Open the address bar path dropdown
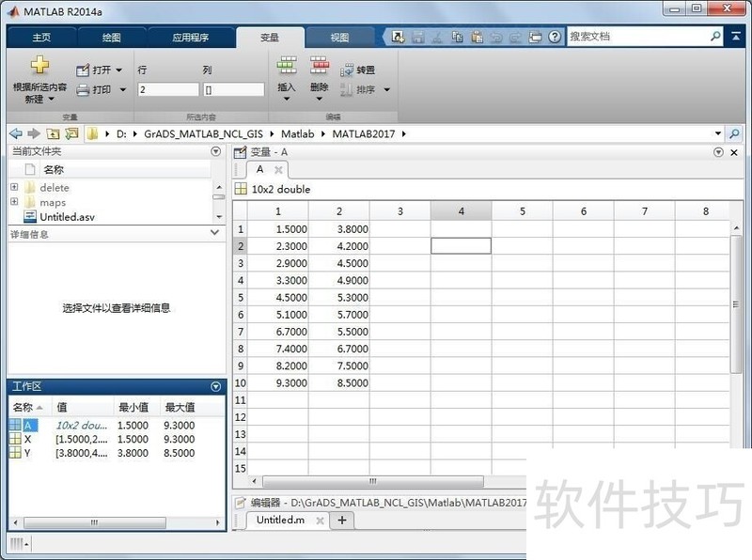Screen dimensions: 752x560 pos(718,133)
